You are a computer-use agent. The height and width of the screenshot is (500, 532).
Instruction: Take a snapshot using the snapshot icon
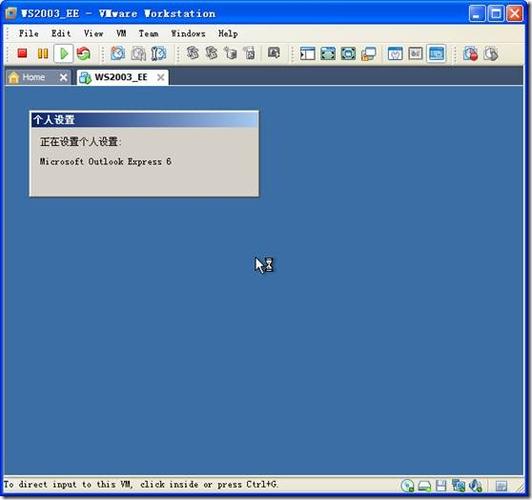pos(118,54)
